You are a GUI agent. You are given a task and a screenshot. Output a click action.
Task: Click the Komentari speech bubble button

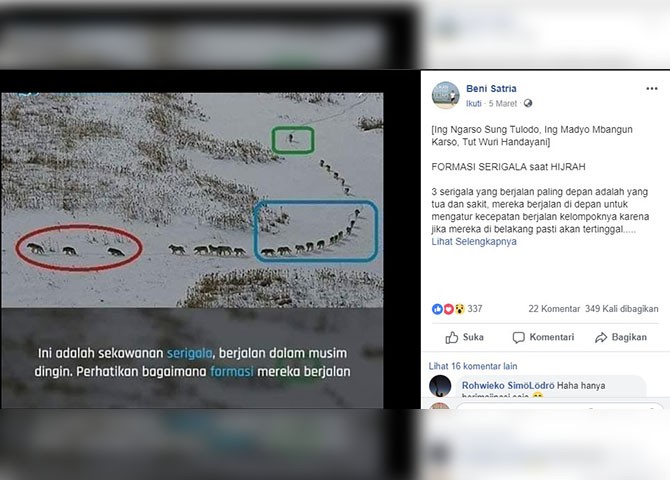click(x=543, y=337)
